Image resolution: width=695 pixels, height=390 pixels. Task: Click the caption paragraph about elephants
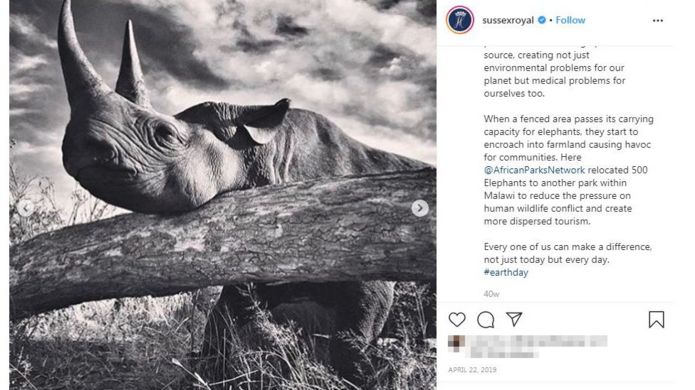tap(568, 170)
